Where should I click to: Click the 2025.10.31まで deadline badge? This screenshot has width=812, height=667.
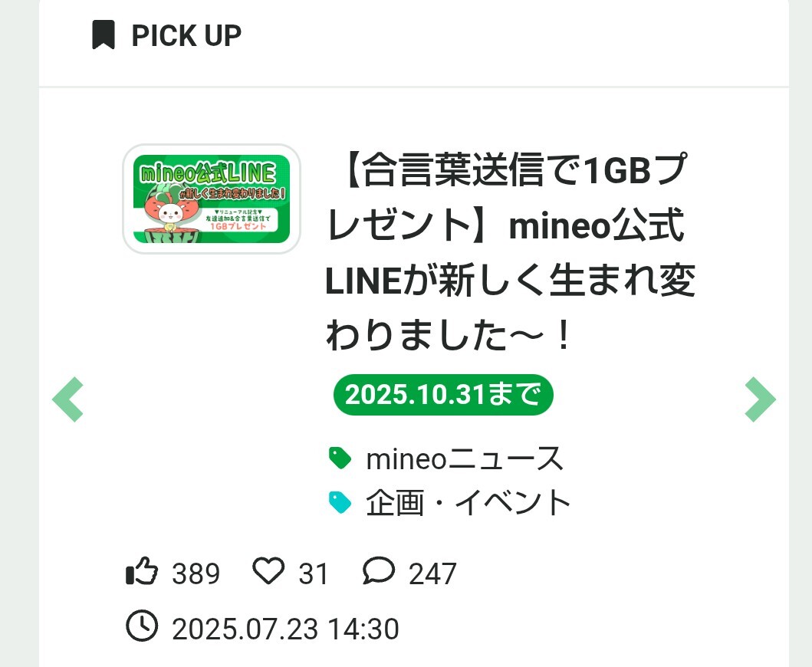pos(443,396)
